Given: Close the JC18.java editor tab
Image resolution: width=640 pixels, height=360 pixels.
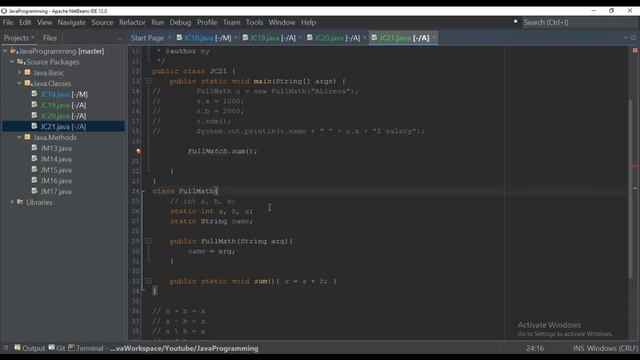Looking at the screenshot, I should tap(236, 38).
